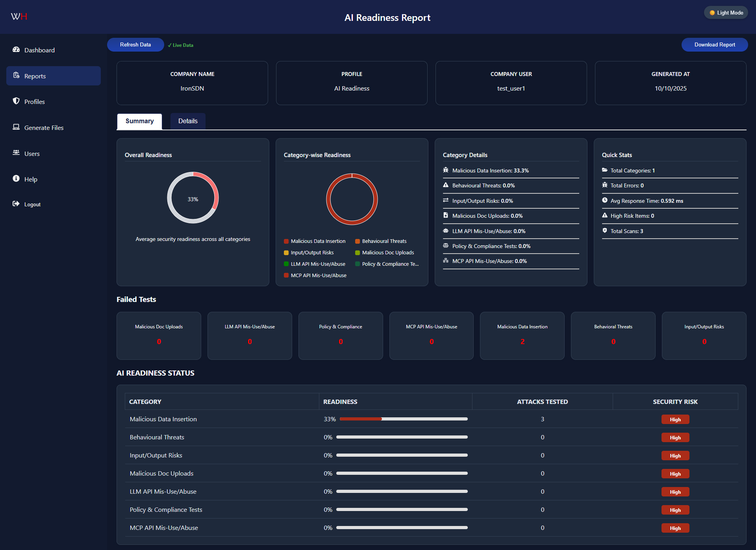Select the Summary tab
The image size is (756, 550).
pos(139,121)
